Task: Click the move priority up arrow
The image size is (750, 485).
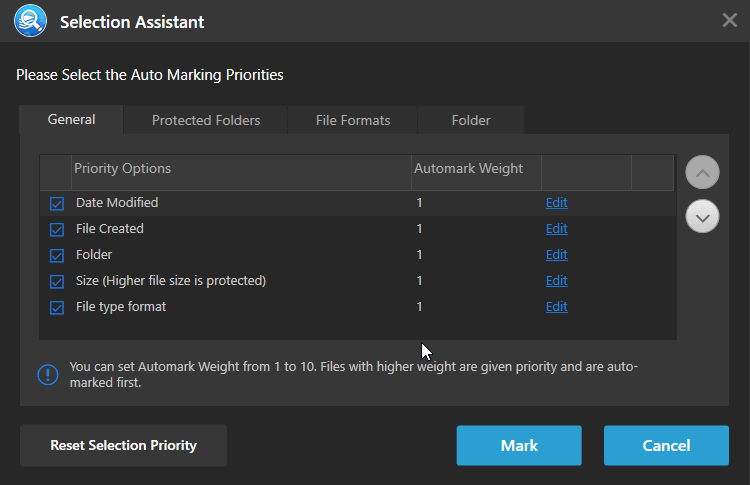Action: [703, 172]
